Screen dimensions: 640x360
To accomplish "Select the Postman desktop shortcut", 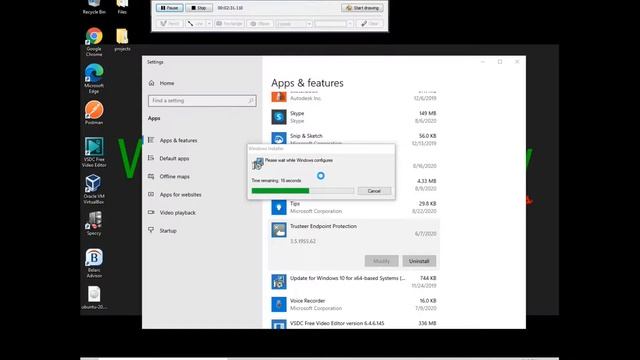I will pyautogui.click(x=94, y=113).
